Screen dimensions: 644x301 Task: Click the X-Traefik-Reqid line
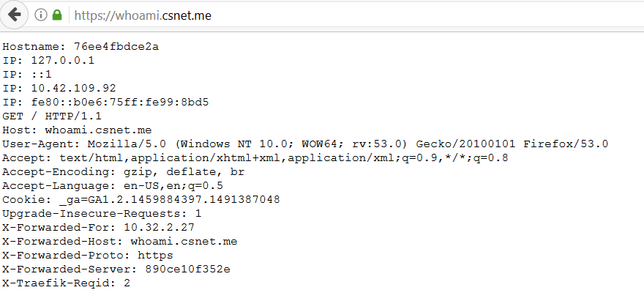pos(66,283)
